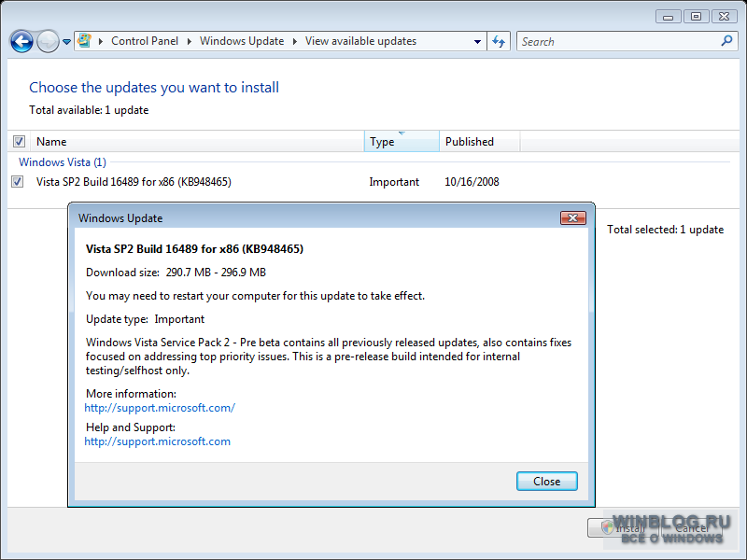Click the Close button in dialog
This screenshot has width=747, height=560.
pyautogui.click(x=547, y=481)
